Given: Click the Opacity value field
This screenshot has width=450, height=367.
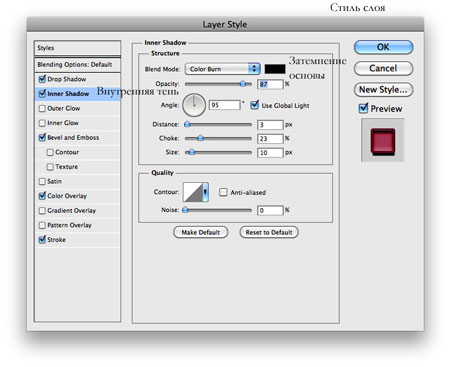Looking at the screenshot, I should (x=270, y=84).
